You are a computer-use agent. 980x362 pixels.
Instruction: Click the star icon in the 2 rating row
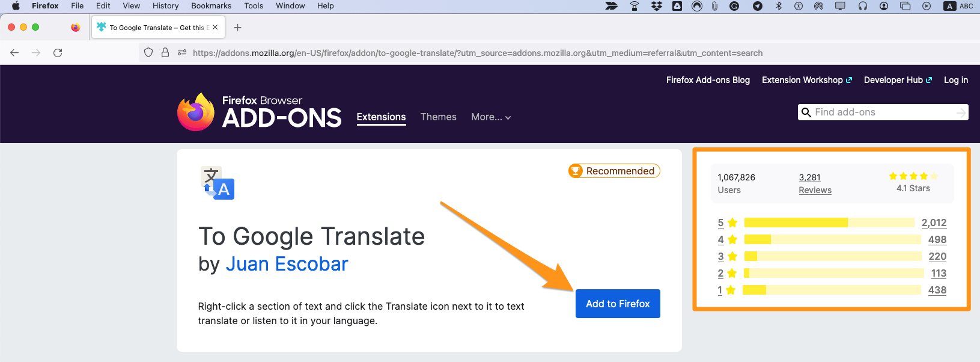[732, 273]
